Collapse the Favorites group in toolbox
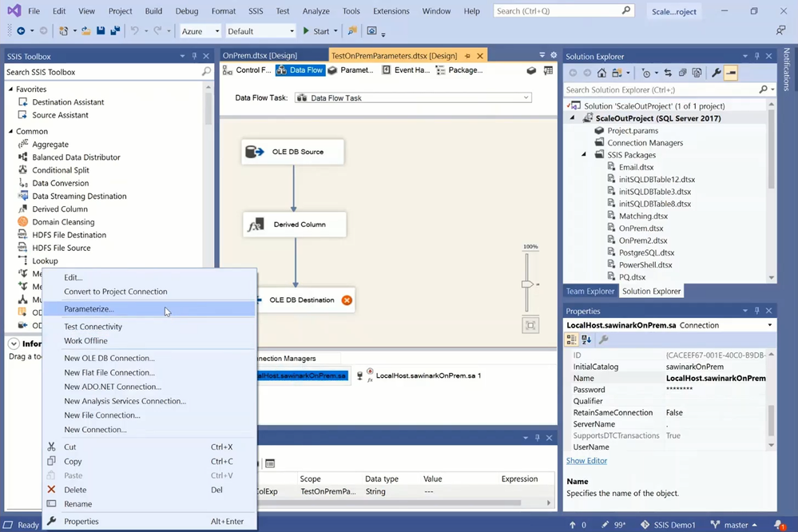798x532 pixels. point(10,89)
